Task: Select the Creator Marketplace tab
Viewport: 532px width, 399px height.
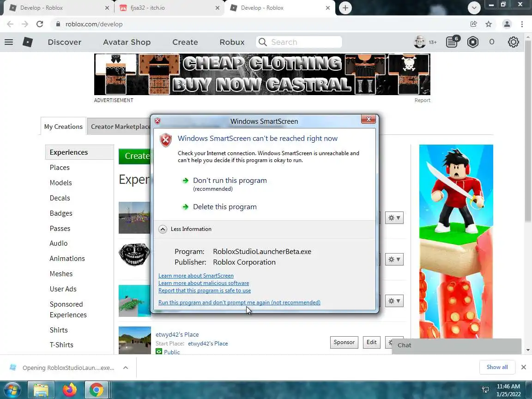Action: click(x=120, y=126)
